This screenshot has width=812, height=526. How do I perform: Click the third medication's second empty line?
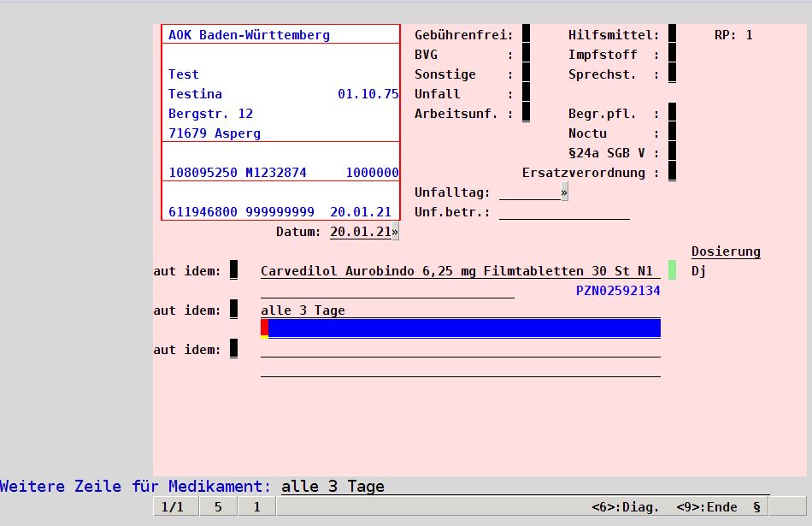pyautogui.click(x=461, y=369)
